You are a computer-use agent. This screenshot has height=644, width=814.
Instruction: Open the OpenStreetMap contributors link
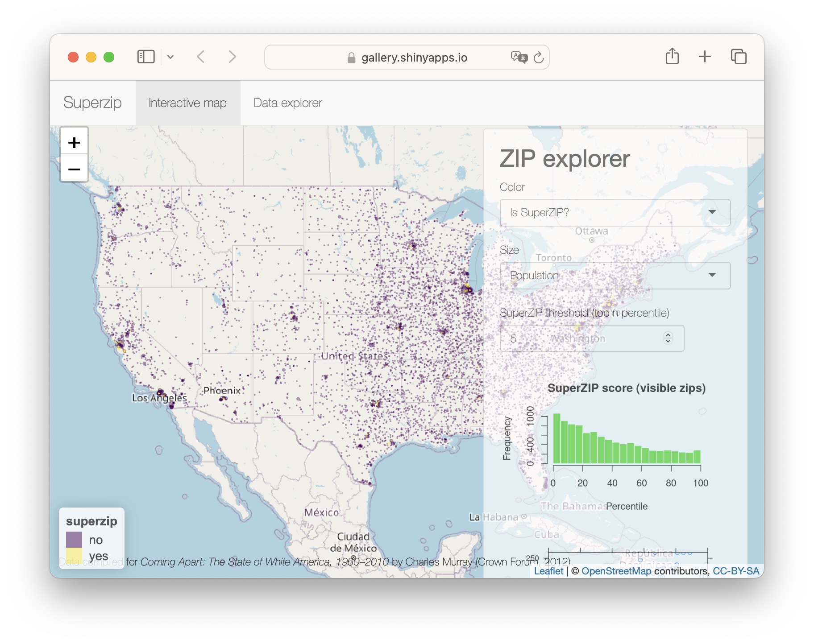[616, 571]
